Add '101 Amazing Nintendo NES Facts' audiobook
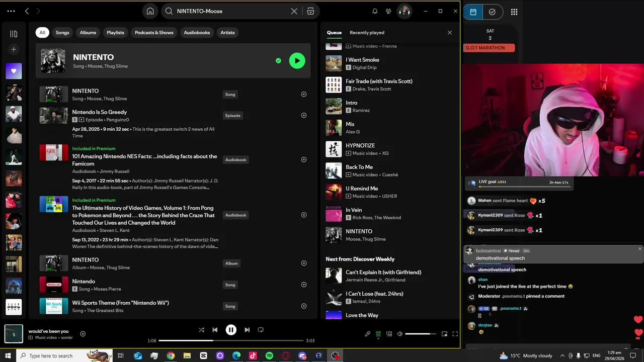 (x=303, y=159)
